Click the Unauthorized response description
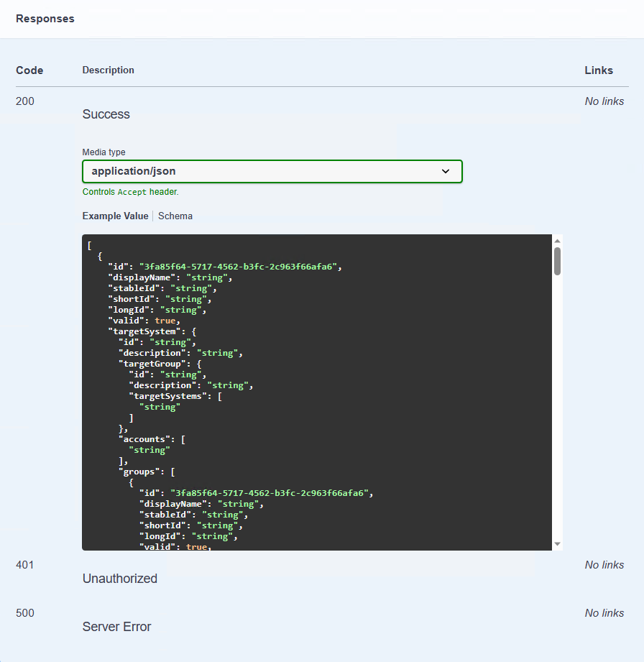Image resolution: width=644 pixels, height=662 pixels. point(120,579)
